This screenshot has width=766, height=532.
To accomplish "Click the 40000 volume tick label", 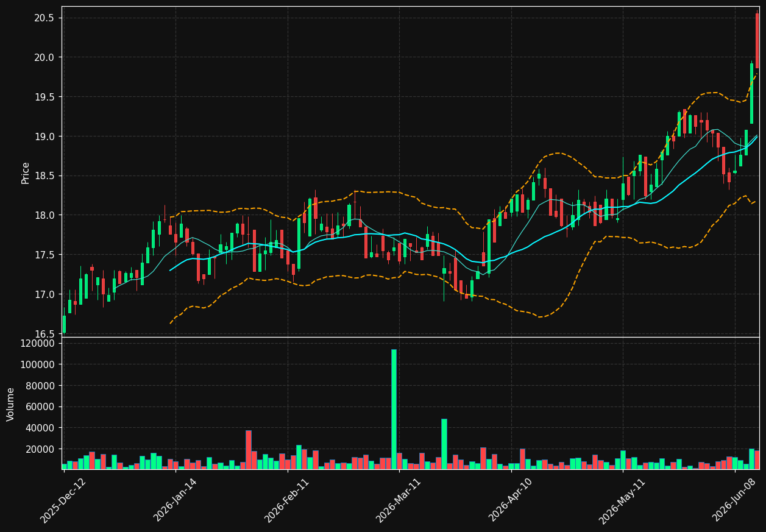I will coord(40,428).
